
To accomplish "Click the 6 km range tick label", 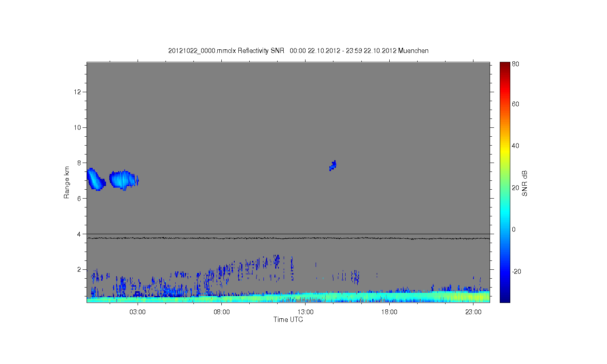I will click(x=80, y=199).
